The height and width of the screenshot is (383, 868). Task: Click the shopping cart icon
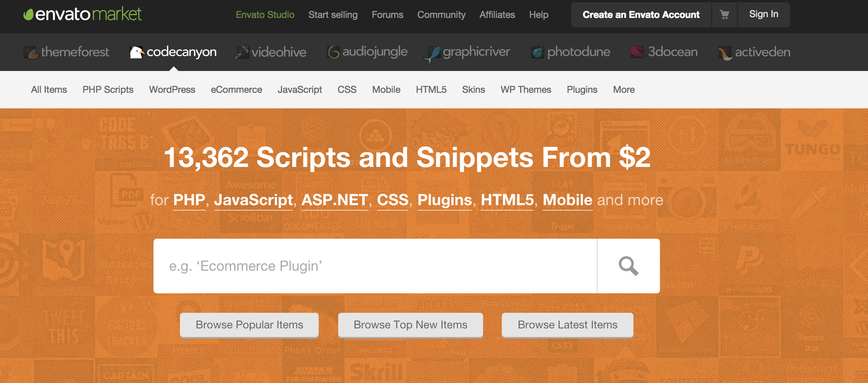(x=724, y=15)
